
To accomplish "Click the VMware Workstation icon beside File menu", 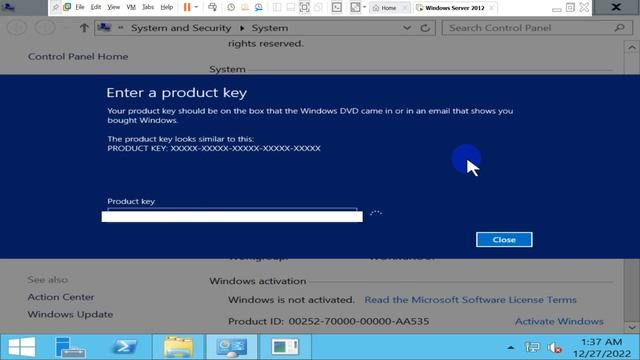I will point(67,7).
